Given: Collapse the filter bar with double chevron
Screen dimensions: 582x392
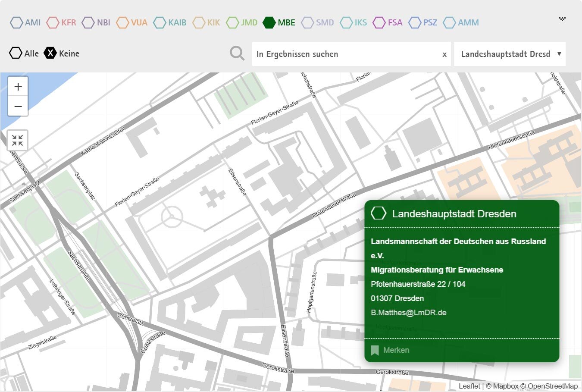Looking at the screenshot, I should 562,19.
